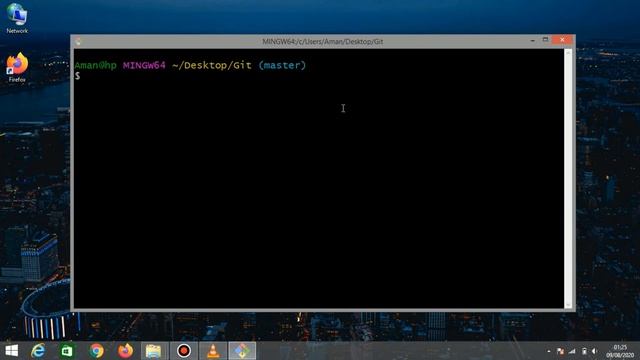Minimize the MINGW64 terminal window
This screenshot has height=360, width=640.
click(532, 40)
